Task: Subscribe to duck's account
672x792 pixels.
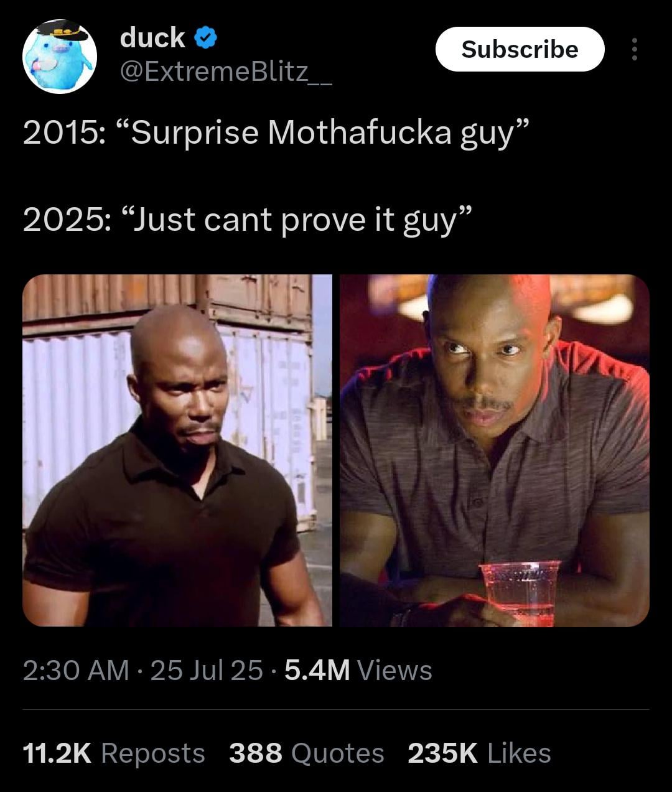Action: (520, 49)
